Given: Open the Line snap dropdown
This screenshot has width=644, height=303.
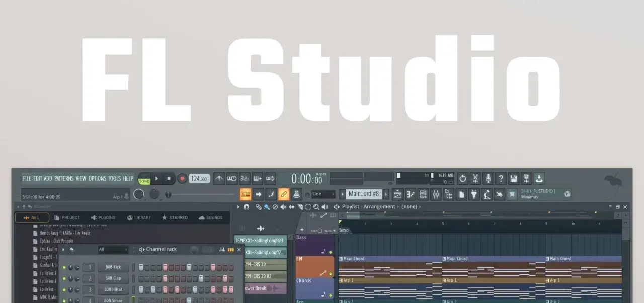Looking at the screenshot, I should click(323, 194).
